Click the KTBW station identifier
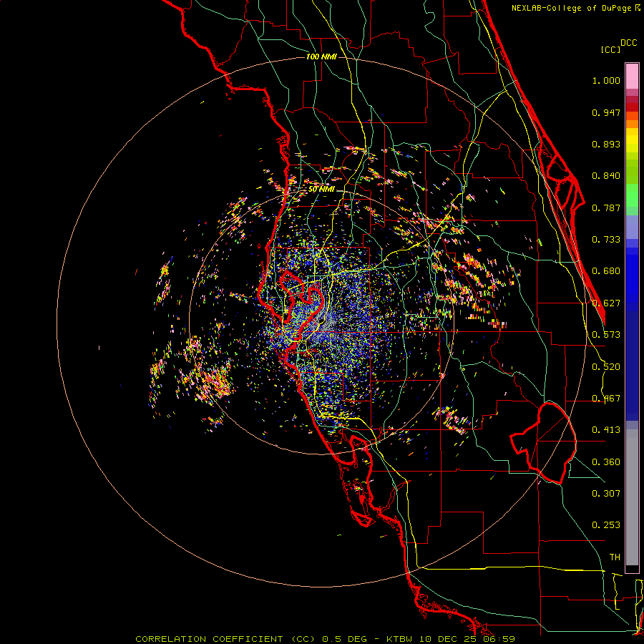 click(x=399, y=639)
